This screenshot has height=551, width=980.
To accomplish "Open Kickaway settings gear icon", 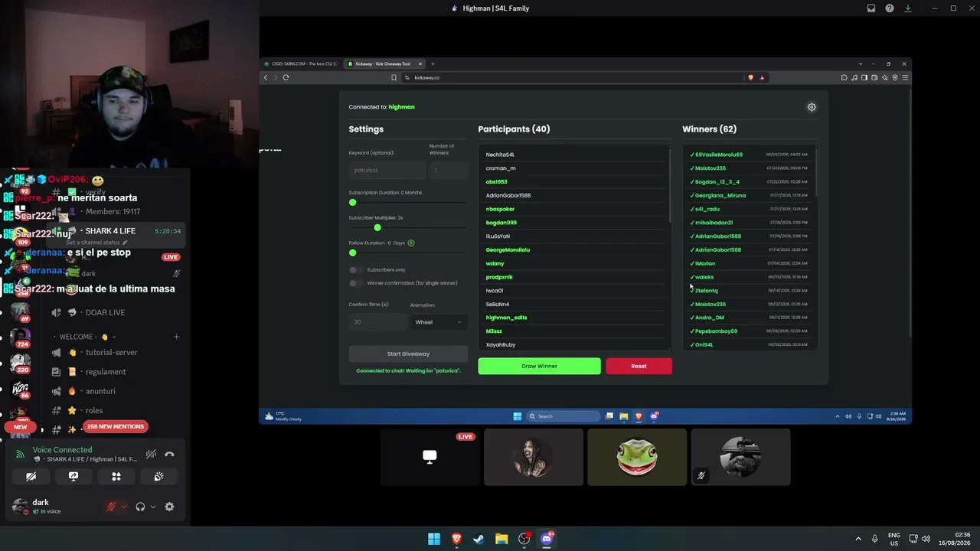I will click(812, 107).
